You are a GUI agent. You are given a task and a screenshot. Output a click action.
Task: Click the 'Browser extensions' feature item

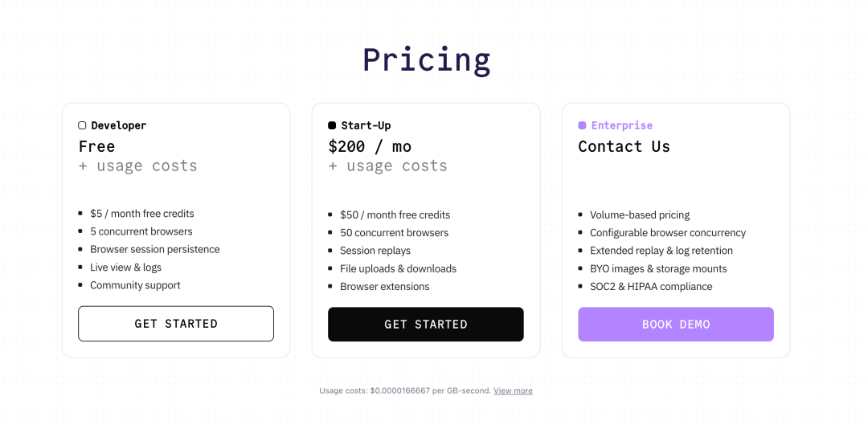coord(384,286)
